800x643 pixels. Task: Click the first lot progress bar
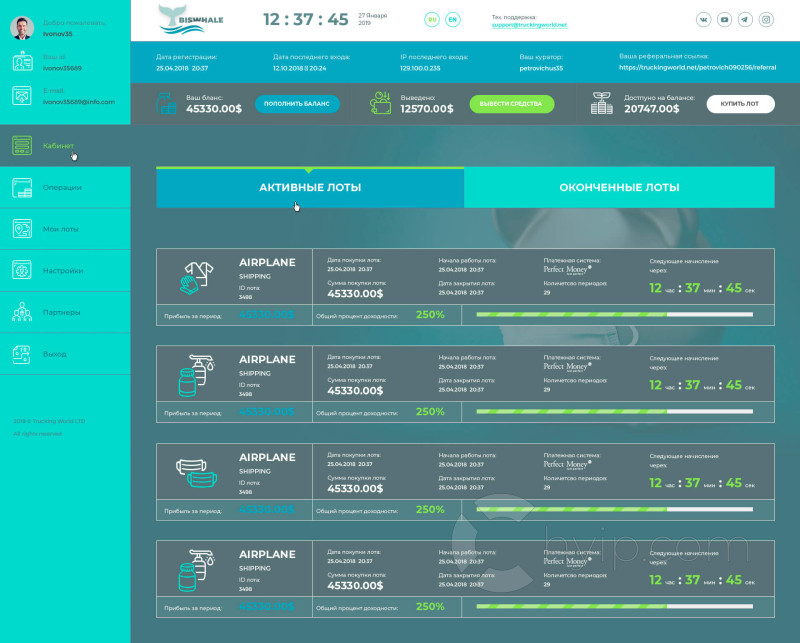[614, 314]
